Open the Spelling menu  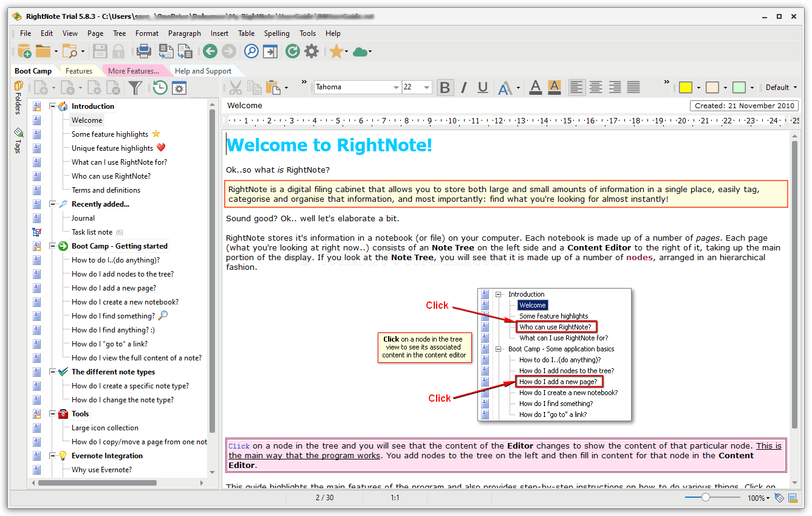[x=276, y=33]
